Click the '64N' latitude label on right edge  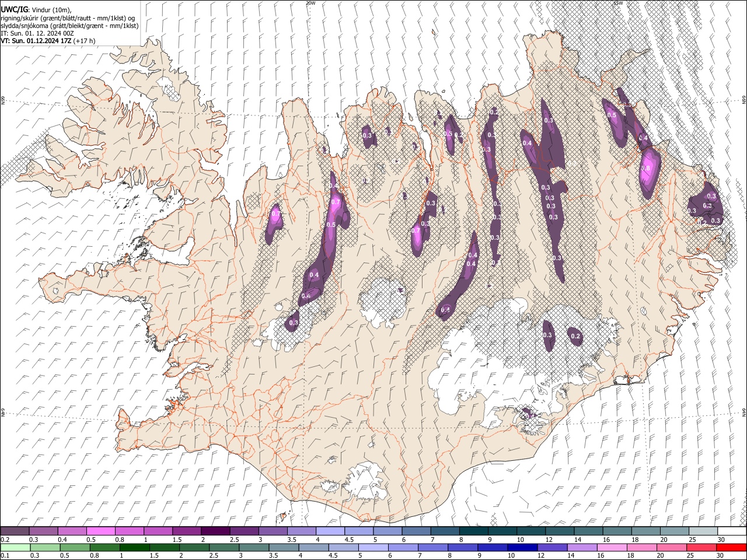pyautogui.click(x=744, y=412)
